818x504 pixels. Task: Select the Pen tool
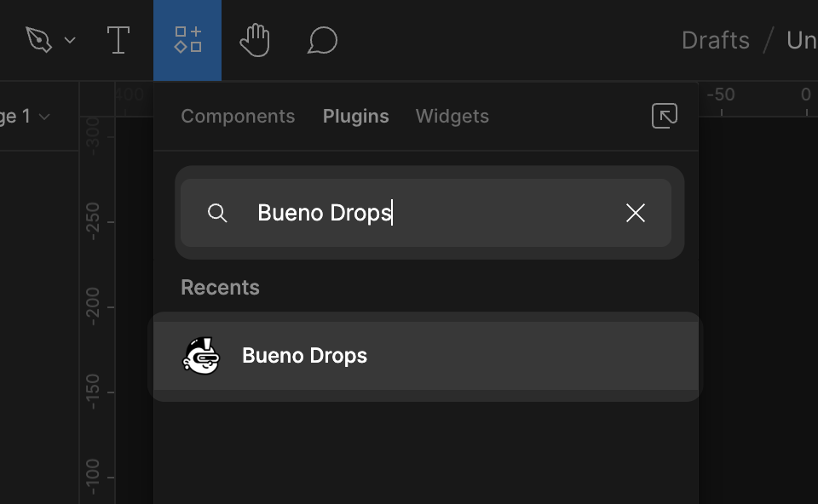coord(39,40)
